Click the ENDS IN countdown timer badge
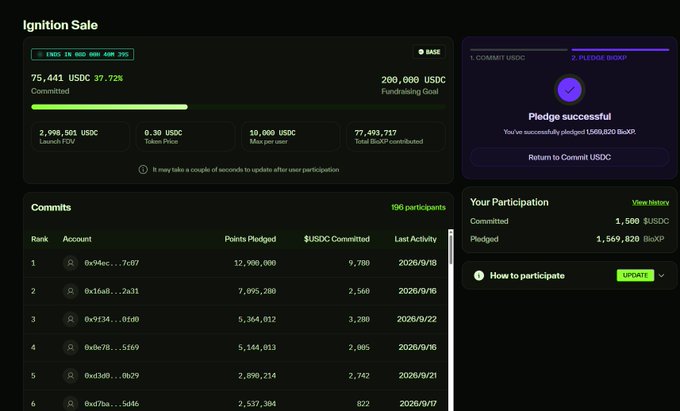 click(82, 54)
